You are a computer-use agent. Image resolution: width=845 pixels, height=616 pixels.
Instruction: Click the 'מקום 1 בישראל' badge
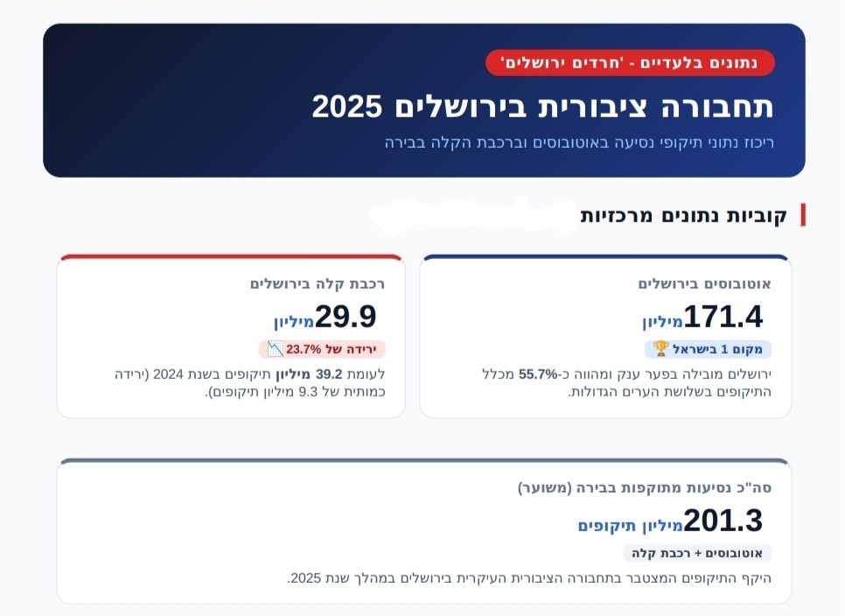pos(709,349)
